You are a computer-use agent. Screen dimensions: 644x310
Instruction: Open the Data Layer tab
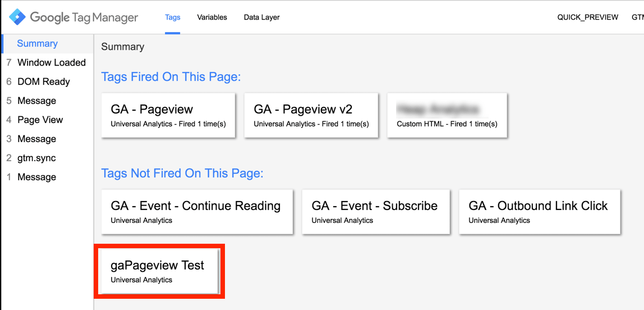261,17
